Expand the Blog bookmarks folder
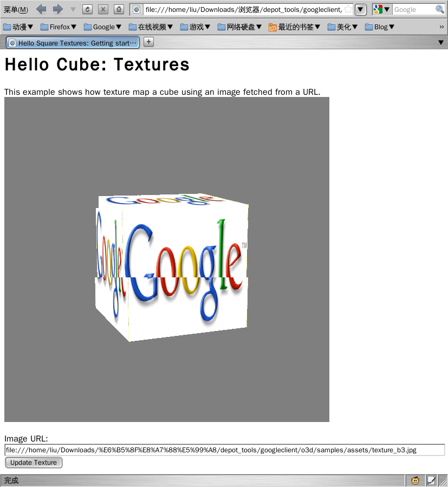Viewport: 448px width, 487px height. (380, 27)
